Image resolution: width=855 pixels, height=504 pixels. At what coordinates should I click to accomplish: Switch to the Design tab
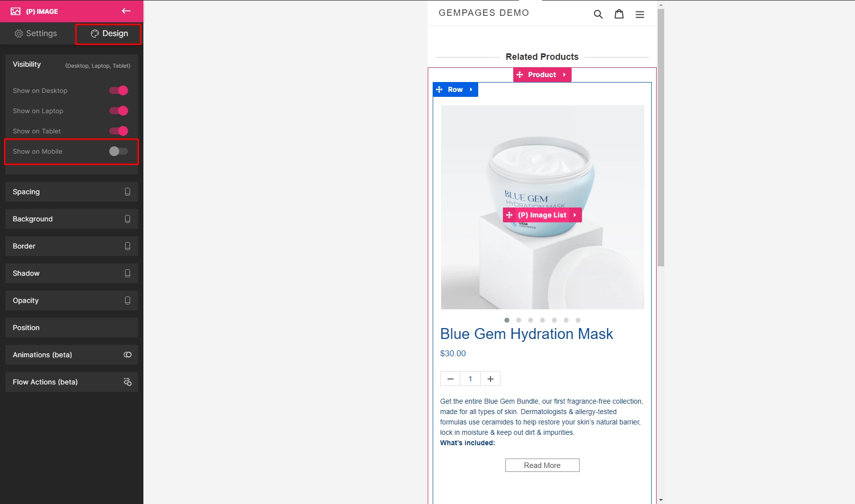click(x=109, y=34)
